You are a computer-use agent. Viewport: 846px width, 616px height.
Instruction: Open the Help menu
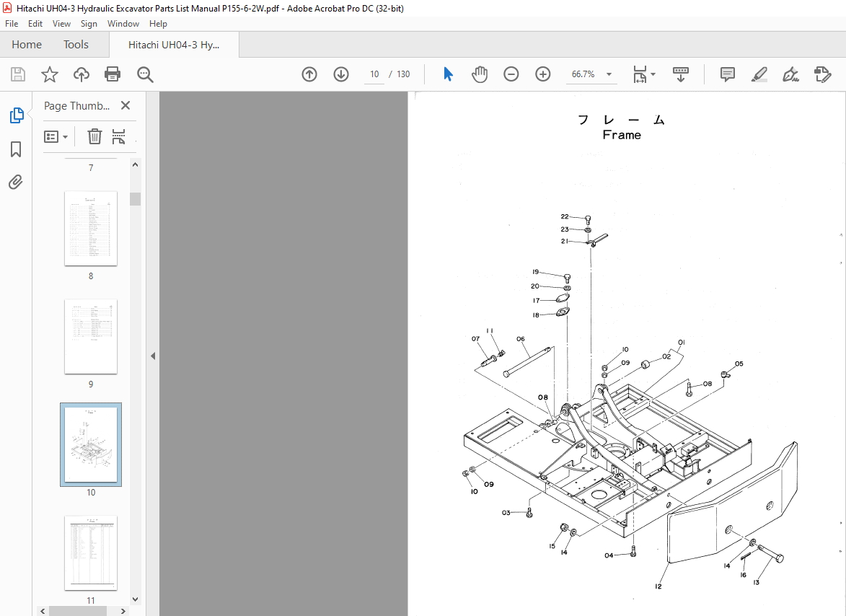pyautogui.click(x=158, y=24)
